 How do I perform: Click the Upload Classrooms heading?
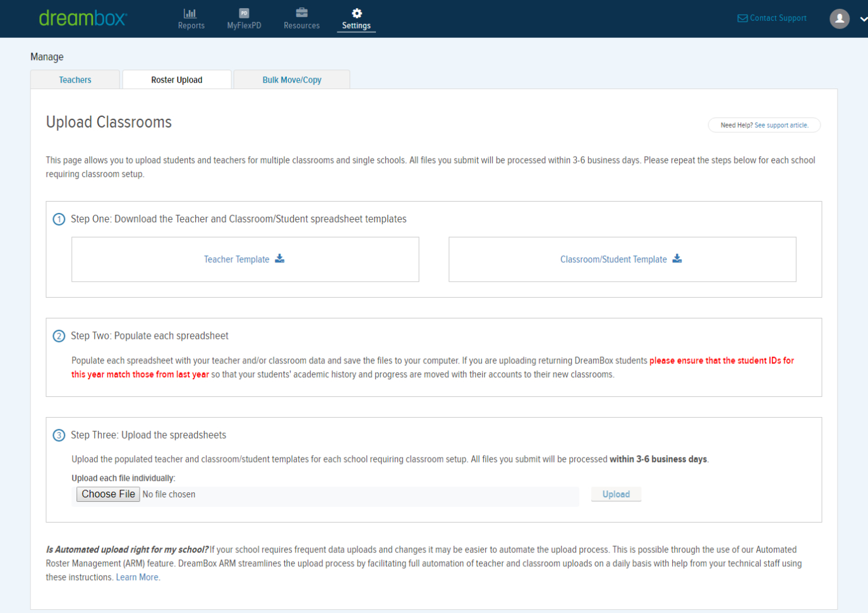(x=109, y=122)
